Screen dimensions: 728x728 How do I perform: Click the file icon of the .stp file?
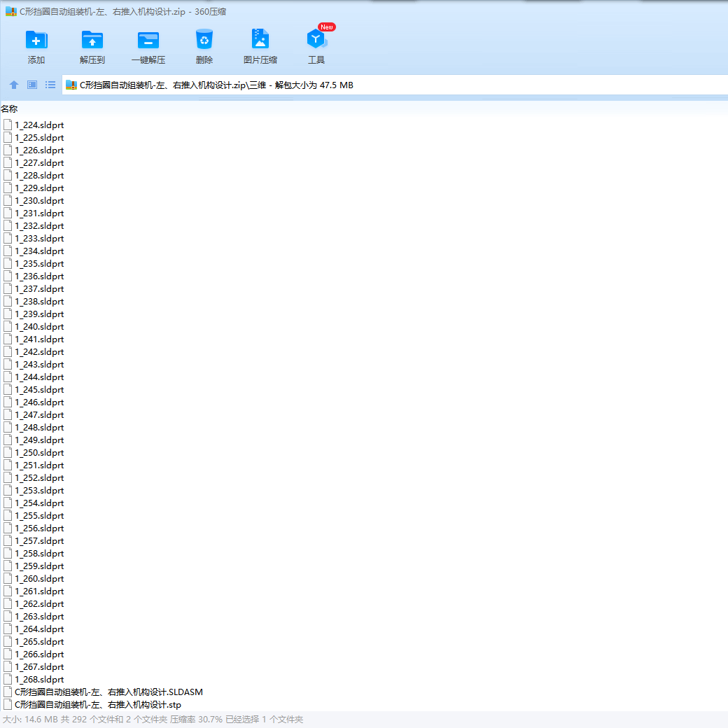[8, 704]
